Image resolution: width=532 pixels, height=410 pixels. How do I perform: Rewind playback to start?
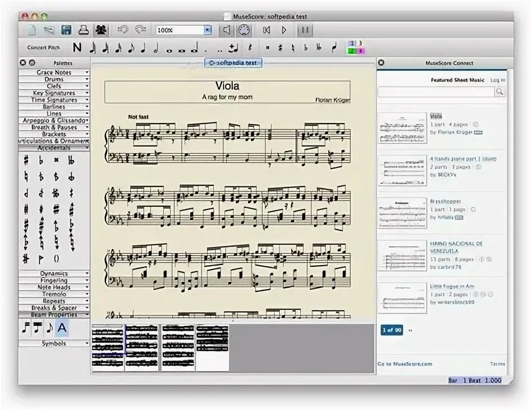click(x=267, y=30)
